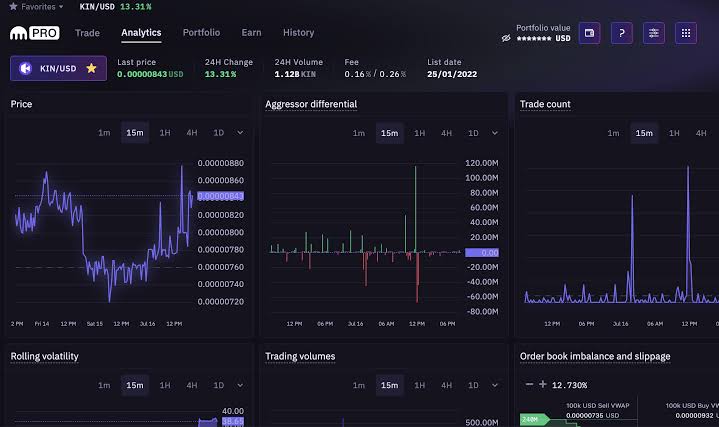Expand interval chevron on Rolling volatility chart

point(240,385)
